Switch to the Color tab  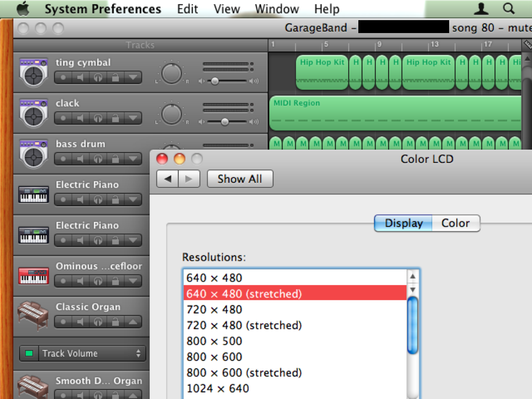pyautogui.click(x=456, y=223)
